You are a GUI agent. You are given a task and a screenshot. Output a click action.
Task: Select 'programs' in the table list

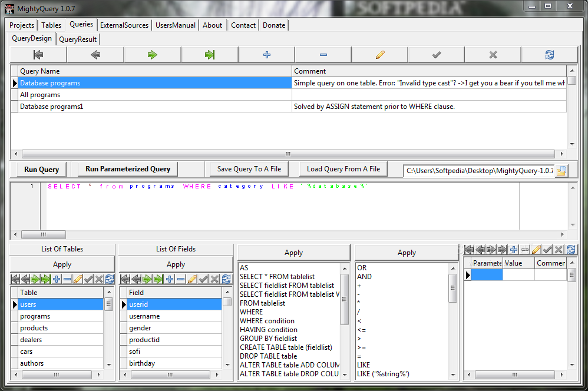(61, 316)
